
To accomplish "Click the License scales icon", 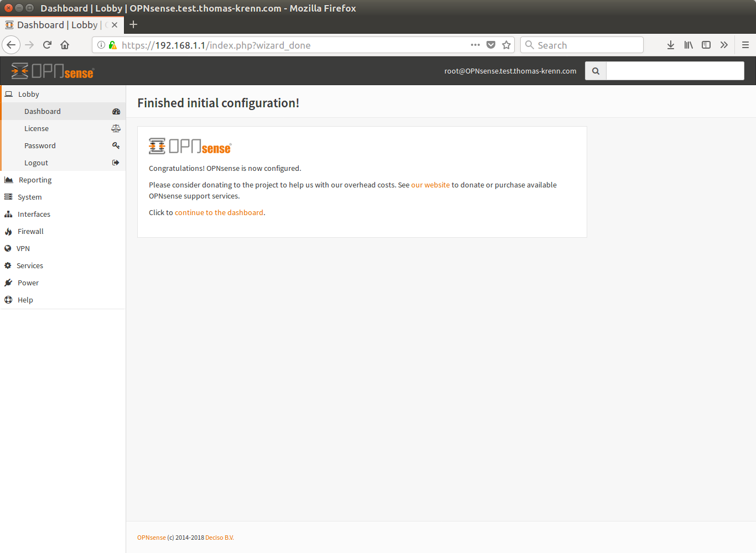I will pyautogui.click(x=116, y=128).
